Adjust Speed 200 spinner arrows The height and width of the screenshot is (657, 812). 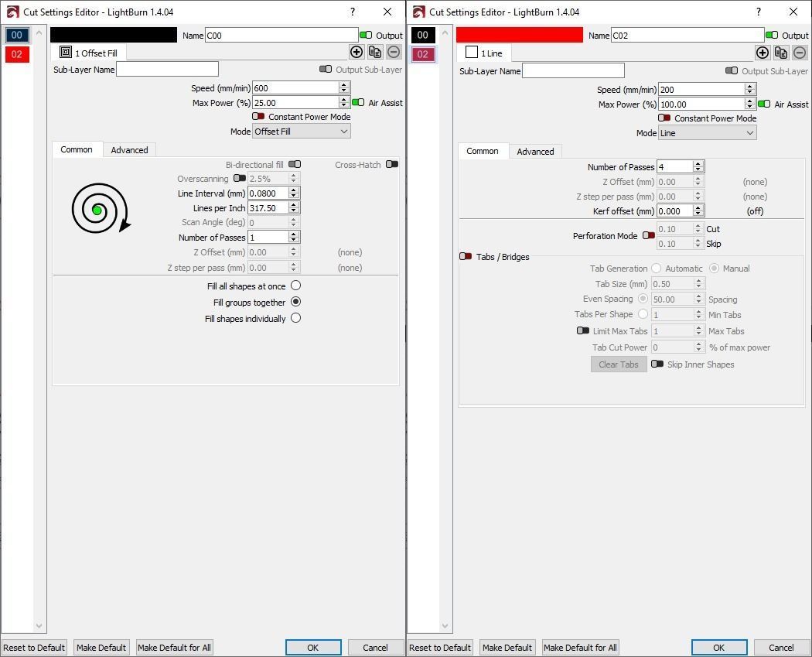click(x=750, y=90)
